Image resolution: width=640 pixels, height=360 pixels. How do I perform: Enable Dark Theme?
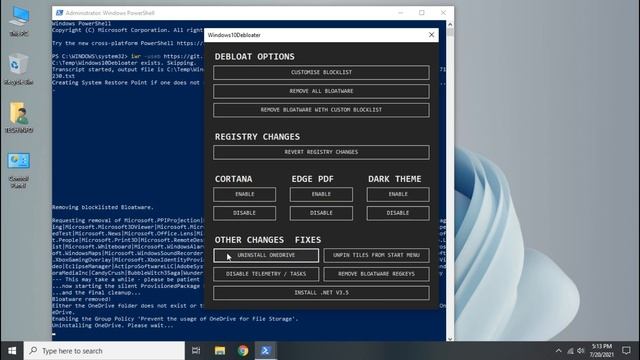click(x=398, y=194)
